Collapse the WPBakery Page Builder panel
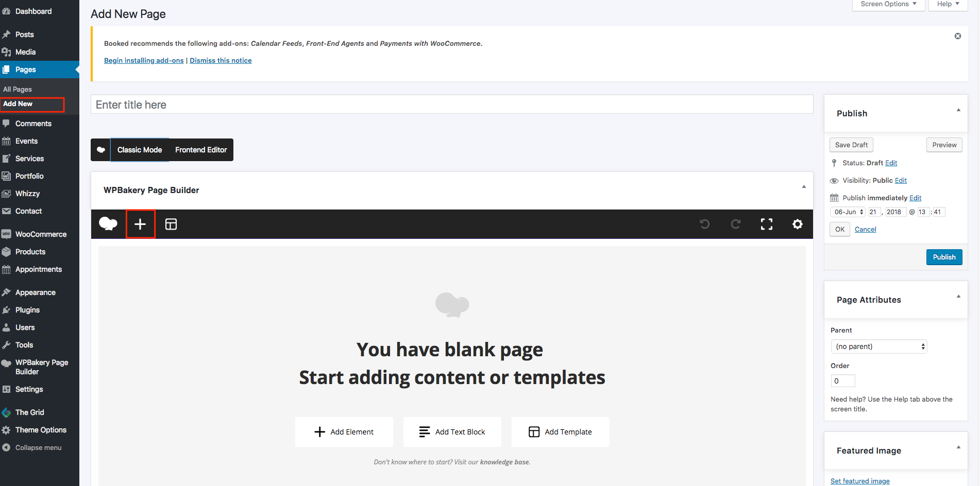The image size is (980, 486). [x=804, y=187]
